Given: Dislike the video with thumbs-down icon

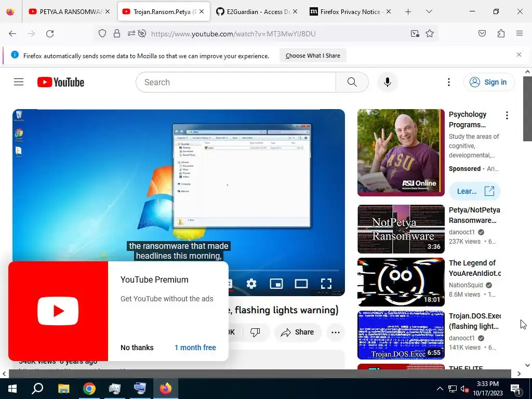Looking at the screenshot, I should click(x=256, y=332).
